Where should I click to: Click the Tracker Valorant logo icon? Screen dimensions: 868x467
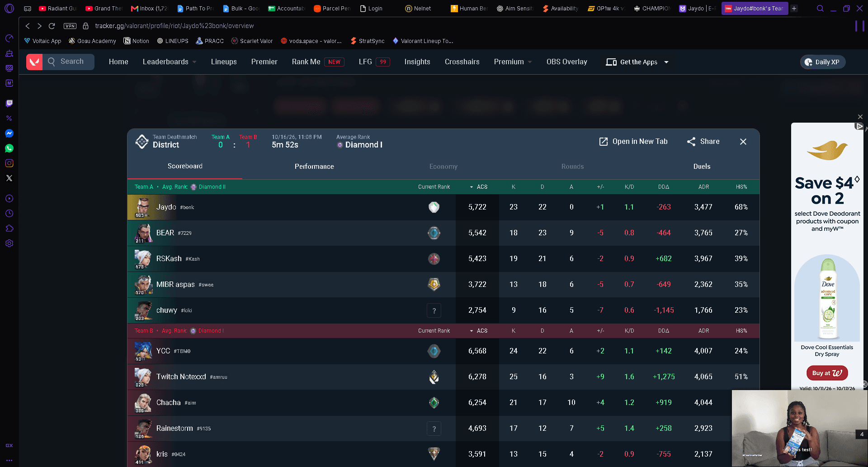coord(34,62)
